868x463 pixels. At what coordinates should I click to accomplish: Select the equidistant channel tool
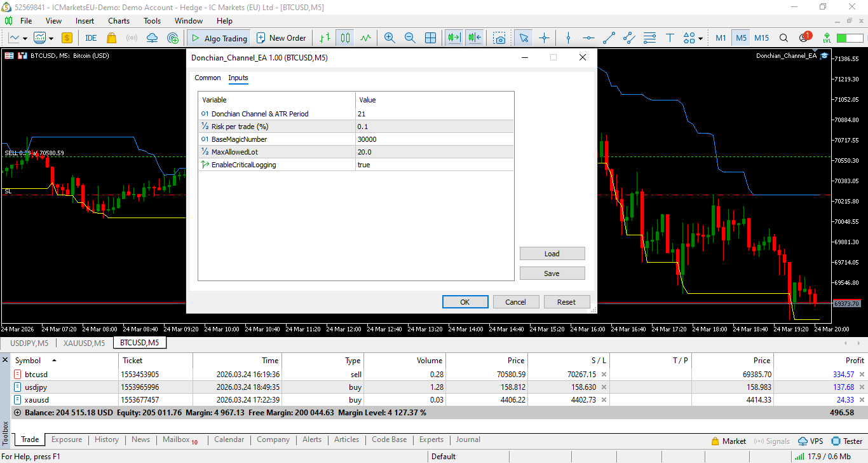click(x=629, y=38)
